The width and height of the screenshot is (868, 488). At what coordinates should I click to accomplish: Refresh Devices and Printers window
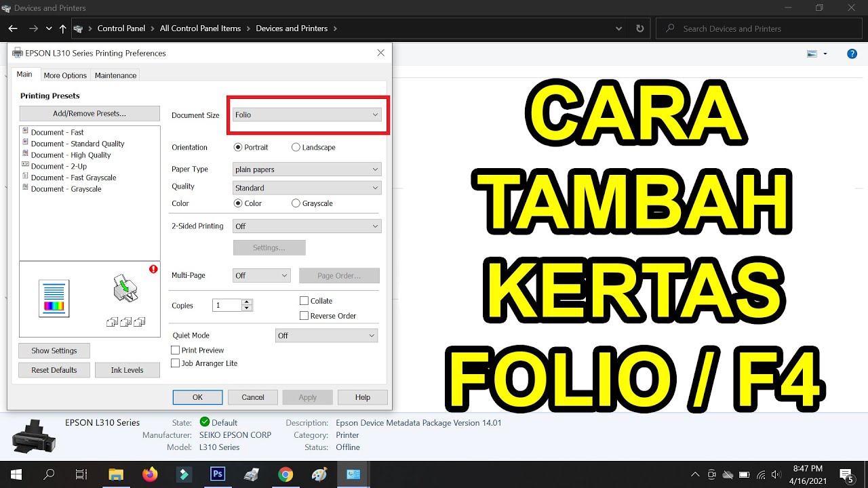640,28
